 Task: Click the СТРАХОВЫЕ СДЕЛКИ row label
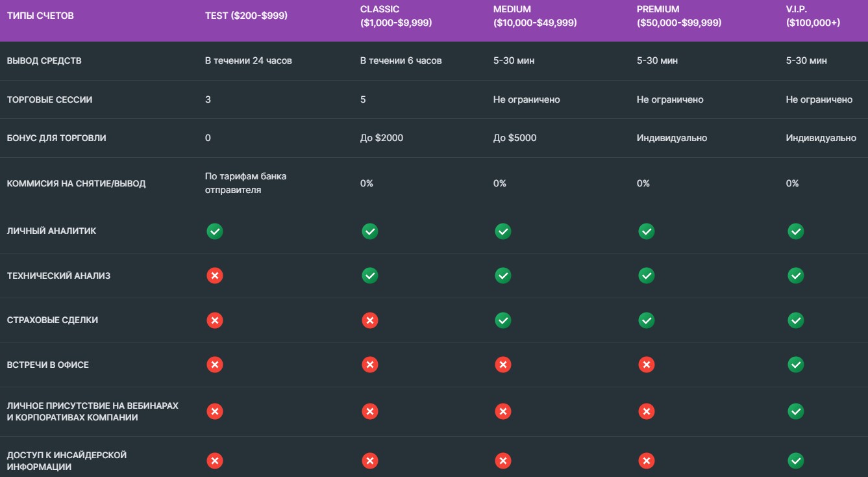(53, 320)
